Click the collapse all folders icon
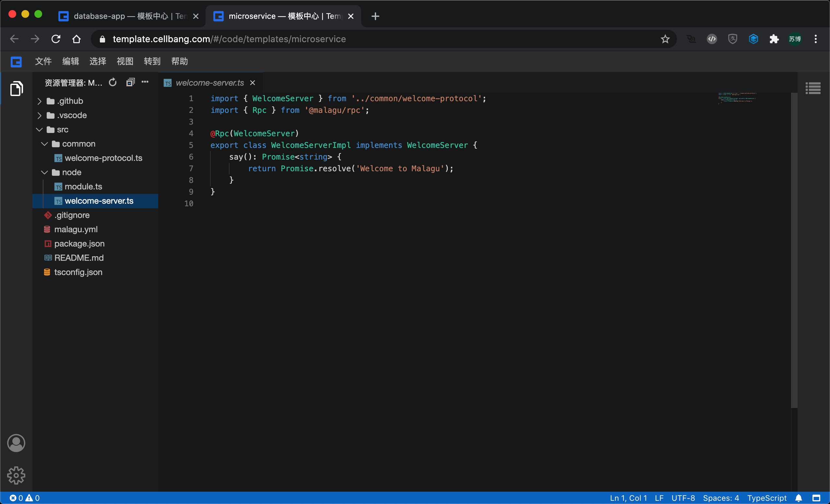The height and width of the screenshot is (504, 830). [130, 82]
